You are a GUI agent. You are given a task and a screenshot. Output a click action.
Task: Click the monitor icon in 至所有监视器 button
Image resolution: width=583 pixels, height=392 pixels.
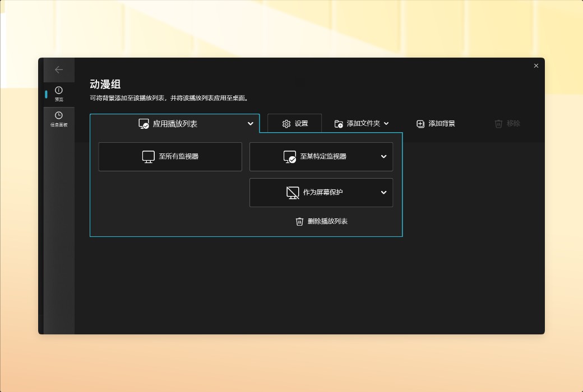pos(147,157)
